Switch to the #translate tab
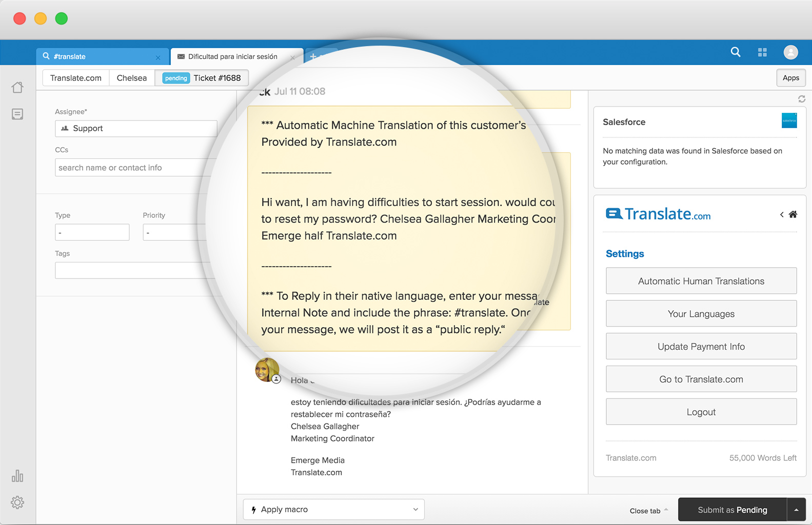This screenshot has width=812, height=525. tap(103, 56)
